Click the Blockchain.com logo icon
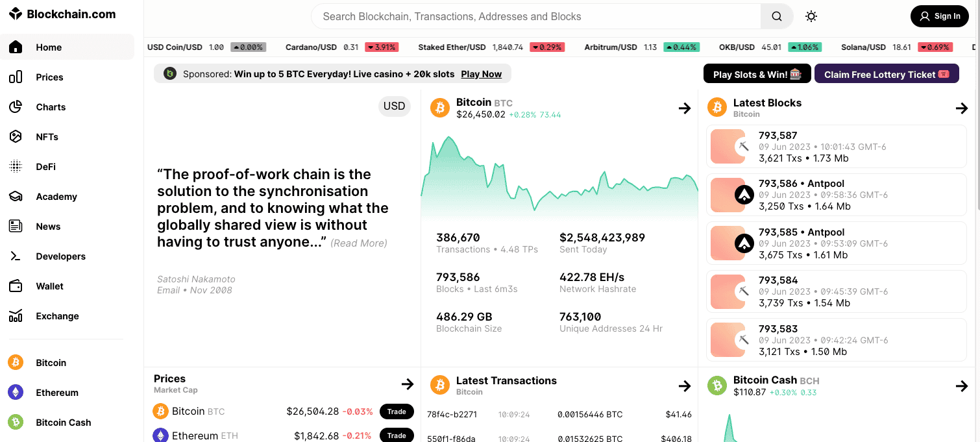 click(x=16, y=13)
